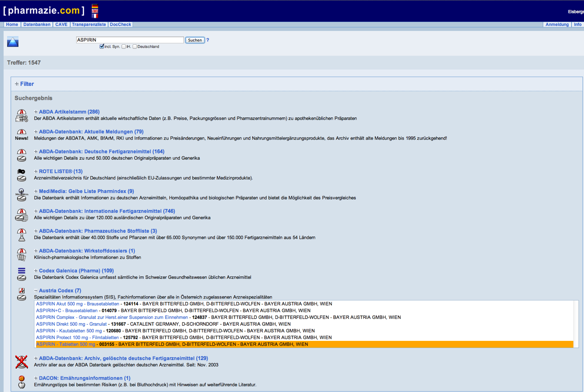
Task: Open ASPIRIN Akut 500 mg Brausetabletten
Action: click(x=78, y=304)
